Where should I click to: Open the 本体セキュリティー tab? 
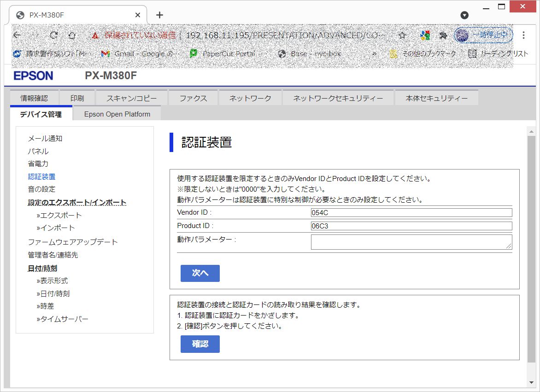[x=437, y=98]
